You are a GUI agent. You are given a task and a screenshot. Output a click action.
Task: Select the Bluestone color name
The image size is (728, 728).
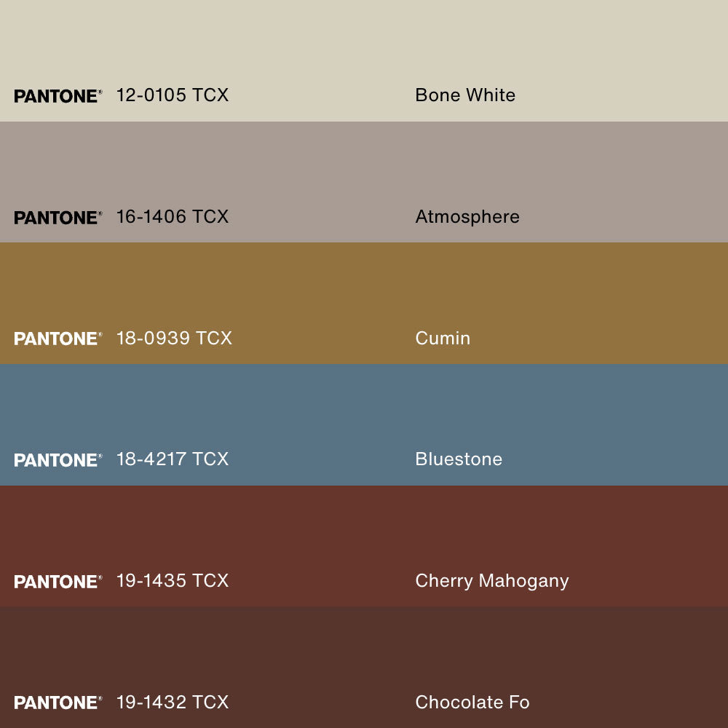point(459,459)
